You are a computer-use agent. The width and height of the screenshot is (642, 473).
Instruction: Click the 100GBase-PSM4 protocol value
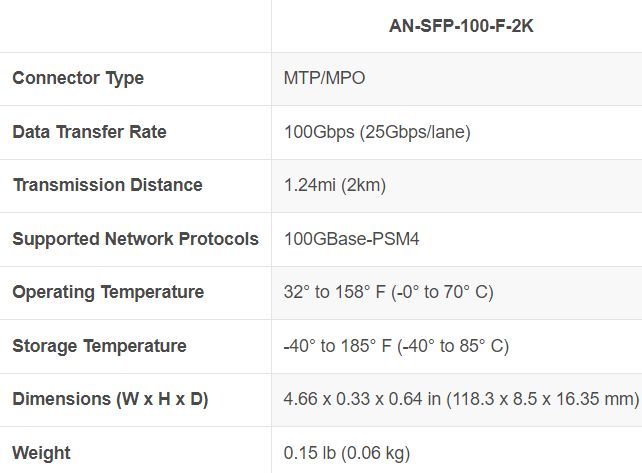(x=347, y=239)
